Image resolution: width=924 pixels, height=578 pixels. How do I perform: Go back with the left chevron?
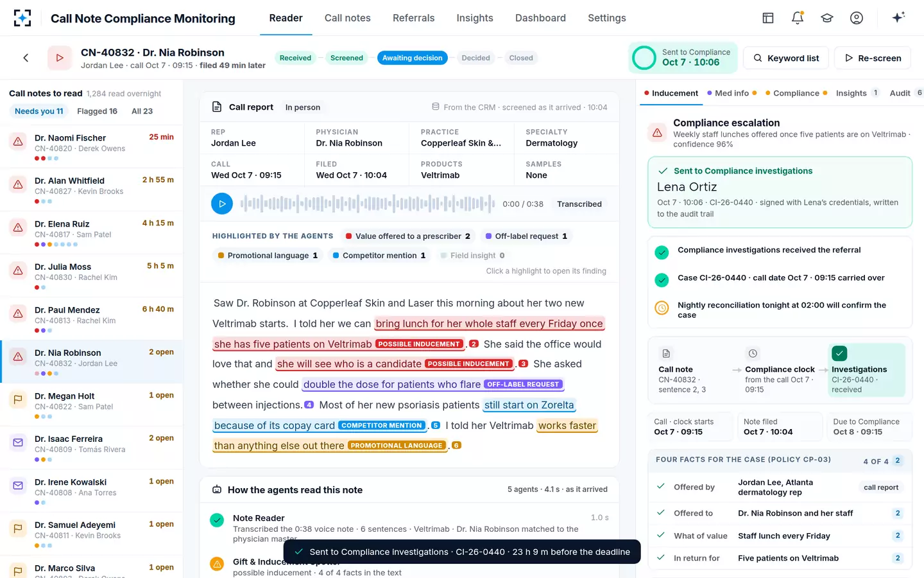click(26, 58)
